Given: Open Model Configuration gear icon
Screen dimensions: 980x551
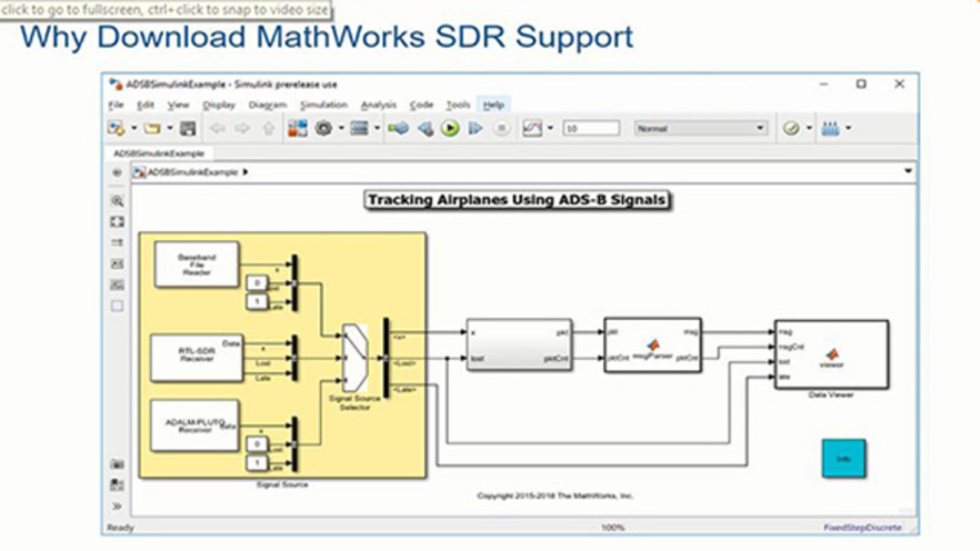Looking at the screenshot, I should click(x=324, y=129).
